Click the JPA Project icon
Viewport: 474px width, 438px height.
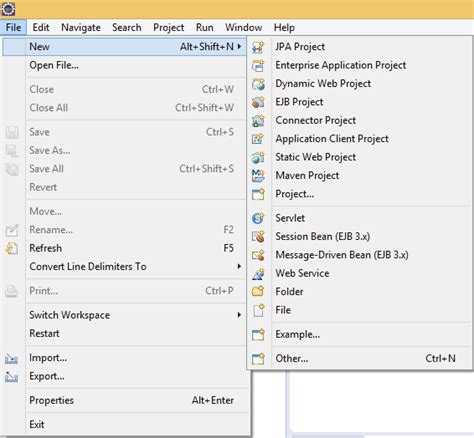click(x=258, y=47)
